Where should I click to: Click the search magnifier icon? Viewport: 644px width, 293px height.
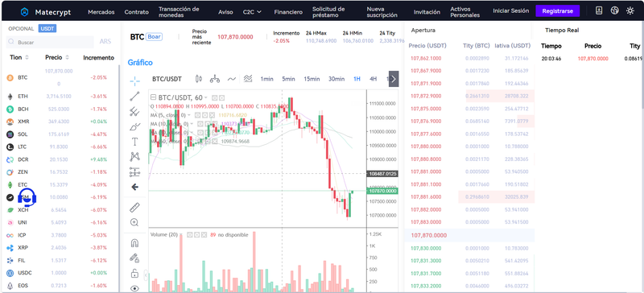click(12, 43)
